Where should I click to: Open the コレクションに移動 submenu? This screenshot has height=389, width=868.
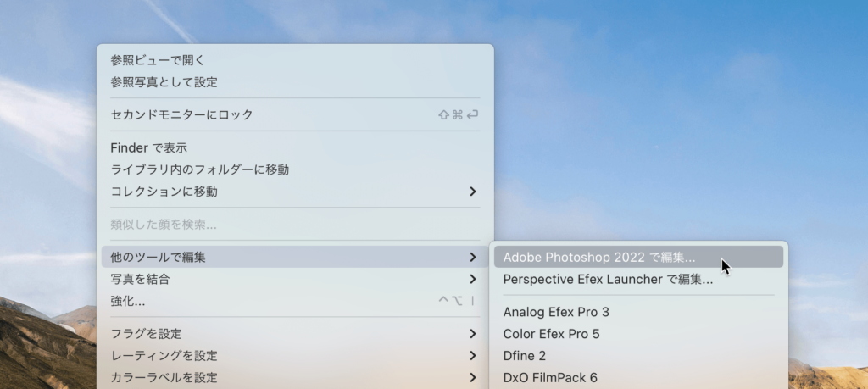point(295,192)
